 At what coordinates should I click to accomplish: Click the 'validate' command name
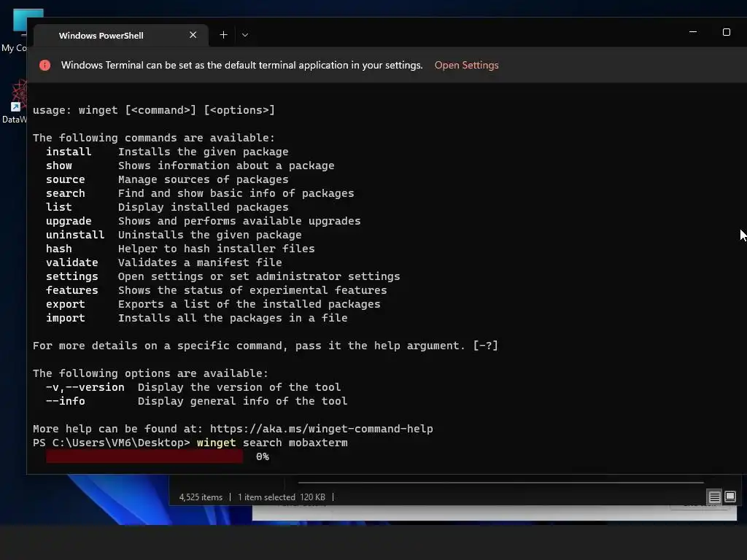pyautogui.click(x=72, y=262)
